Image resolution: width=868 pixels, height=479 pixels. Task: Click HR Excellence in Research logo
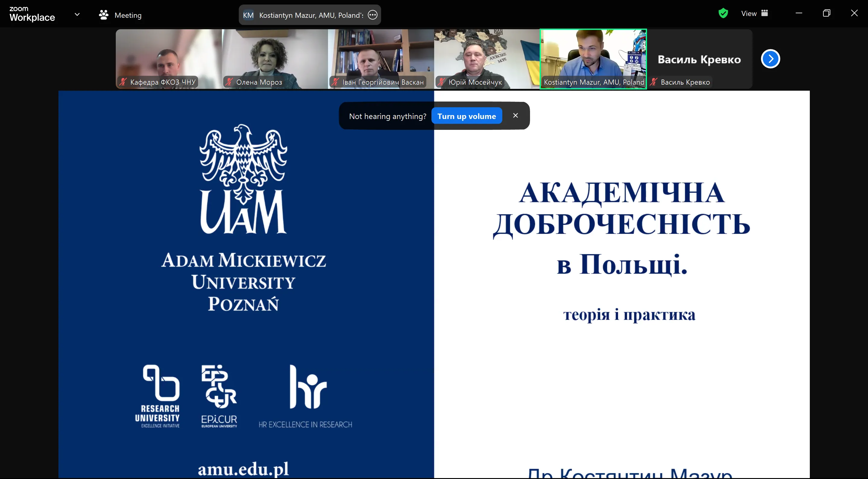pos(305,396)
